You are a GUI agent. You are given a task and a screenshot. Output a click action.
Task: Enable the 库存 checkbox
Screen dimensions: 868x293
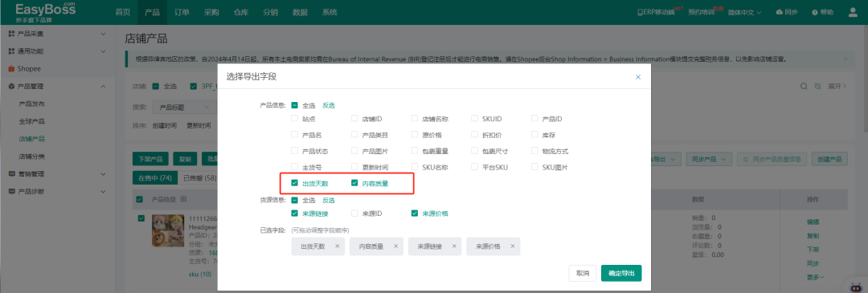click(x=534, y=134)
